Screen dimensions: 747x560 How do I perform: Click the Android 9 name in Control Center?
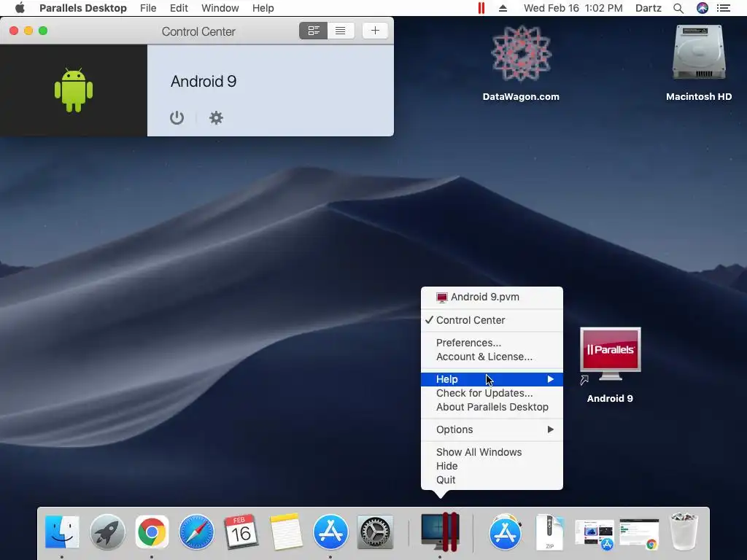click(204, 82)
